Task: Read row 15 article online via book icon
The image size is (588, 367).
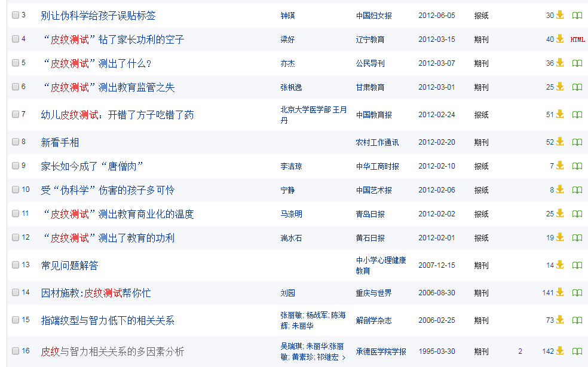Action: pyautogui.click(x=577, y=320)
